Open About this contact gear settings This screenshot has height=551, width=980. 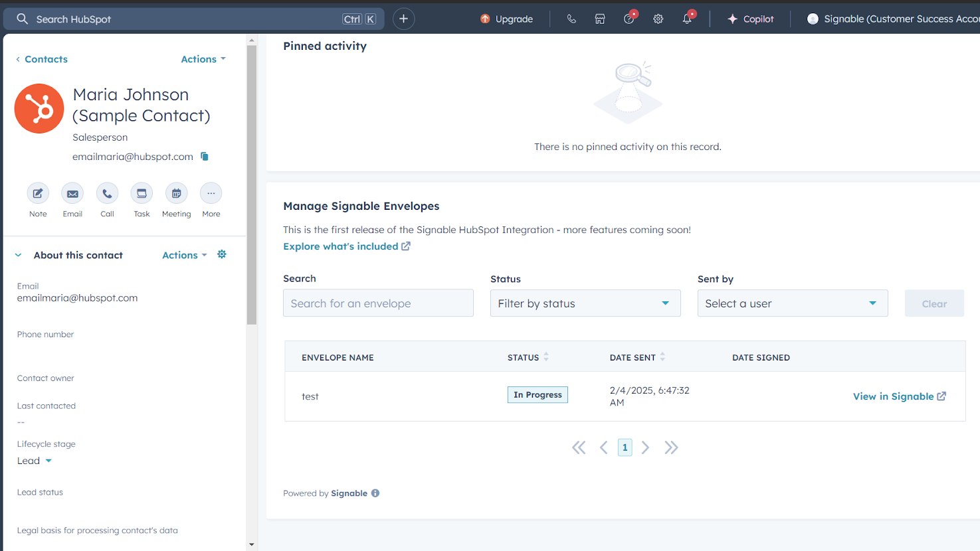pos(222,254)
